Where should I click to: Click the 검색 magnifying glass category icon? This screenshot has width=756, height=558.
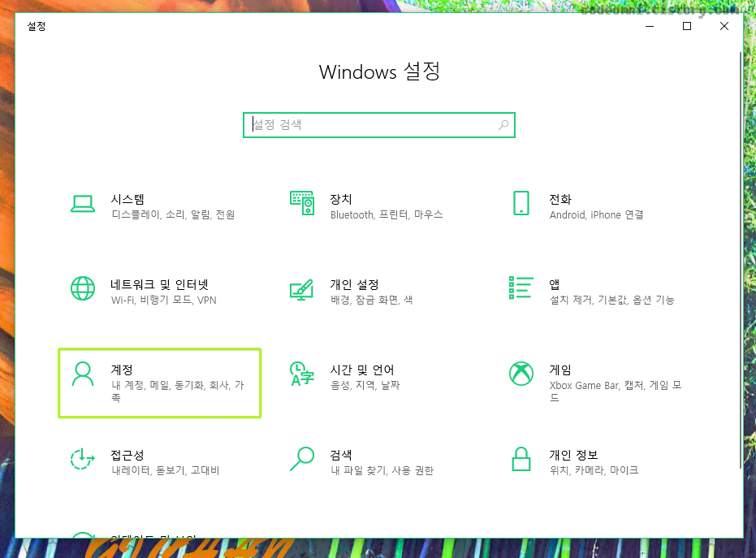click(x=302, y=459)
